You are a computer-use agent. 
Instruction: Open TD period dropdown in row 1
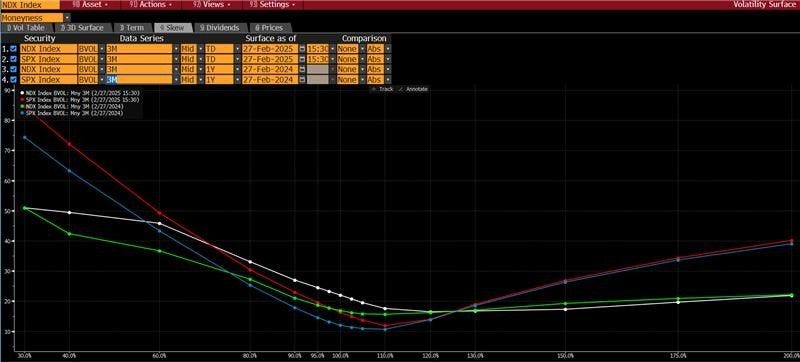(x=237, y=49)
